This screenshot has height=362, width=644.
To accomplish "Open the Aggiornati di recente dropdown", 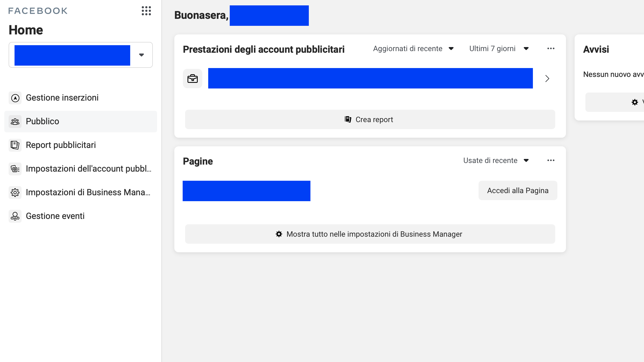I will click(x=413, y=49).
